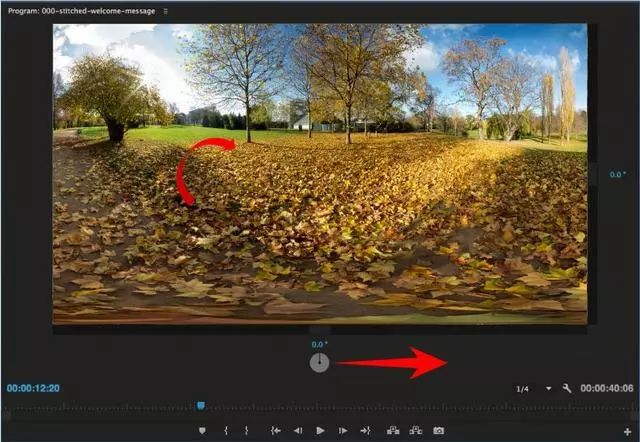Screen dimensions: 640x442
Task: Click the Mark In brace icon
Action: [226, 431]
